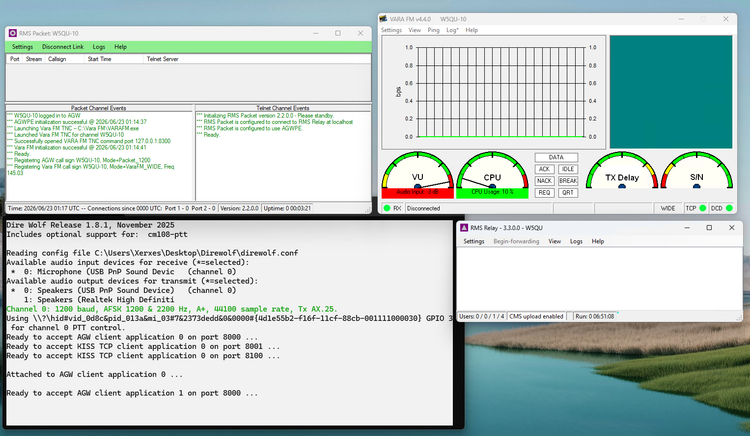Click 'Dire Wolf Release 1.8.1' line

[x=90, y=225]
